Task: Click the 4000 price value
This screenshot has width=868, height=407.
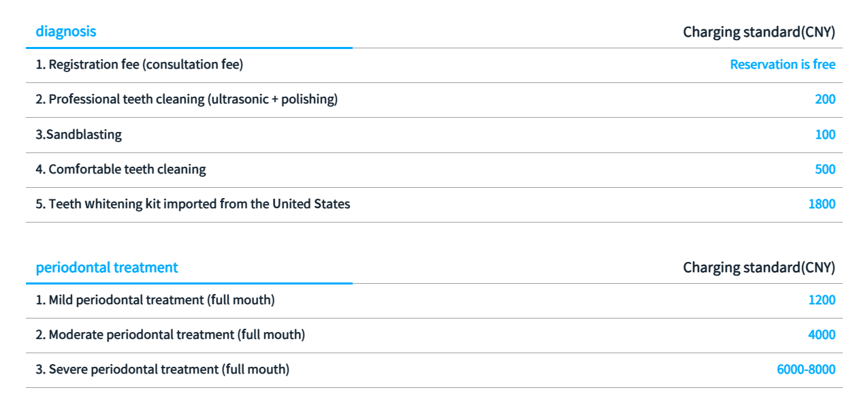Action: coord(822,335)
